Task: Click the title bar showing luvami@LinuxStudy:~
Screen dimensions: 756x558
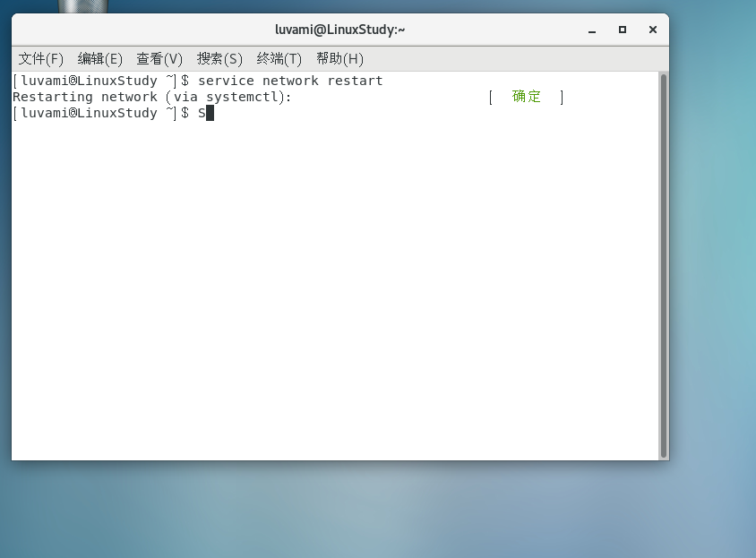Action: 340,30
